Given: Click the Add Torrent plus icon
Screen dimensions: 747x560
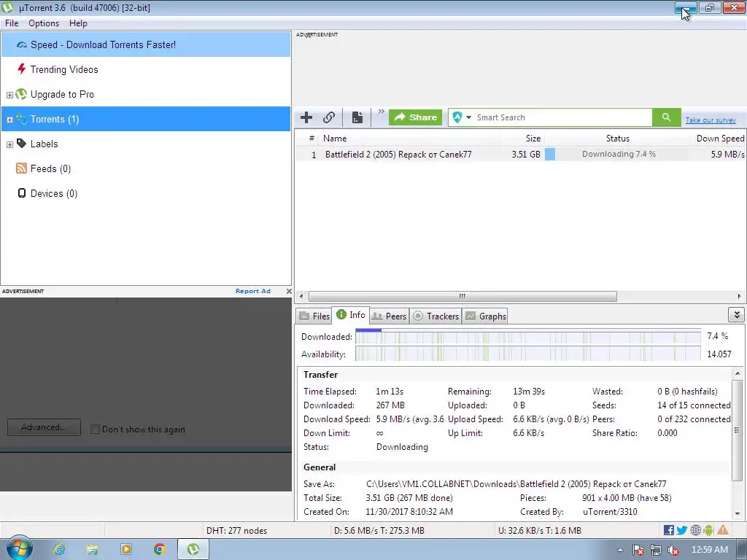Looking at the screenshot, I should pyautogui.click(x=306, y=117).
